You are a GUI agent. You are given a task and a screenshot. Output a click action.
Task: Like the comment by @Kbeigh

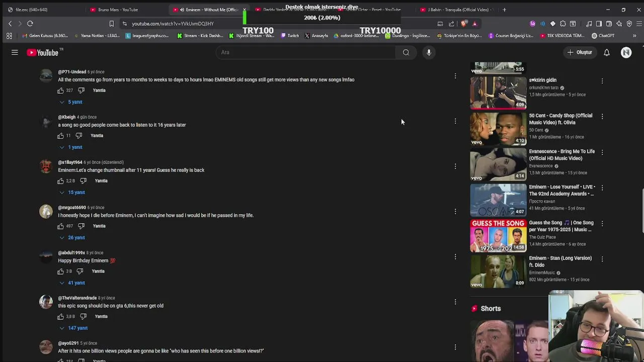tap(61, 136)
